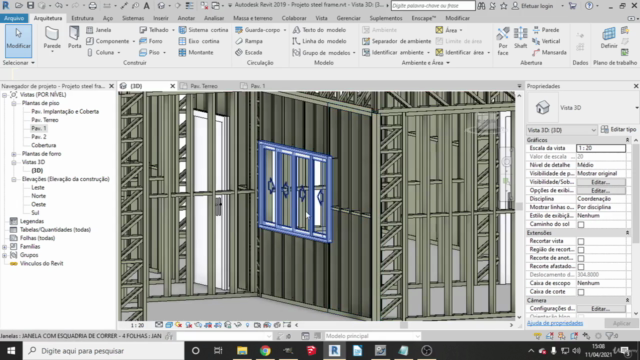Screen dimensions: 640x360
Task: Click the Telhado roof tool
Action: click(154, 30)
